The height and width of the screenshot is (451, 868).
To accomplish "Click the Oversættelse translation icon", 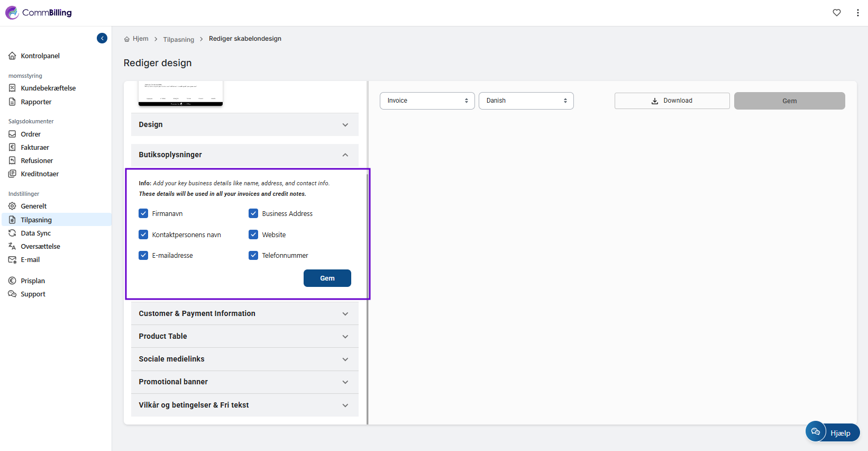I will coord(12,246).
